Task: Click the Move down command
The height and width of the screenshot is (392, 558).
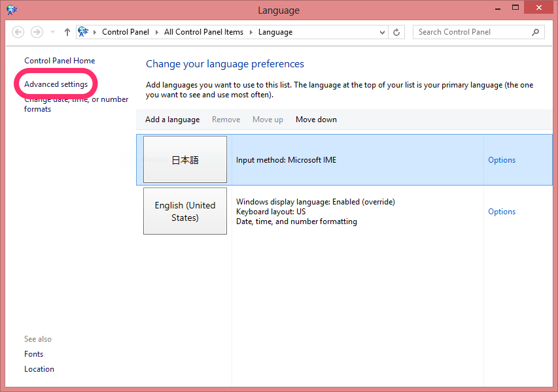Action: [316, 120]
